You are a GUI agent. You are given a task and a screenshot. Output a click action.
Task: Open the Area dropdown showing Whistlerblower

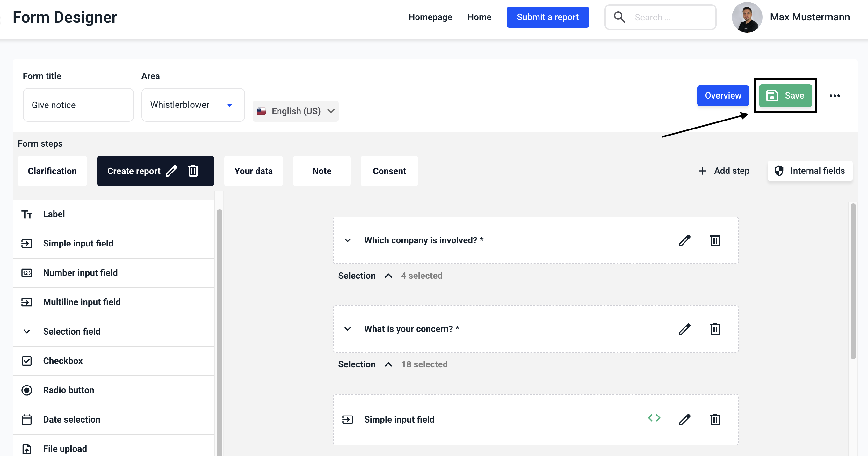pos(193,105)
